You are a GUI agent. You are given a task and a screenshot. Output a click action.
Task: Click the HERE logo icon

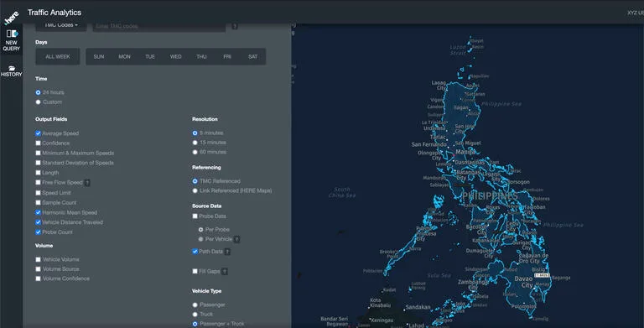[12, 18]
